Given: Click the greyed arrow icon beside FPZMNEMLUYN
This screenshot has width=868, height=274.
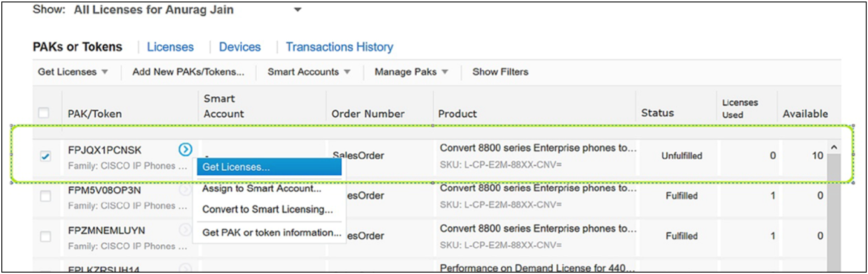Looking at the screenshot, I should pos(185,230).
